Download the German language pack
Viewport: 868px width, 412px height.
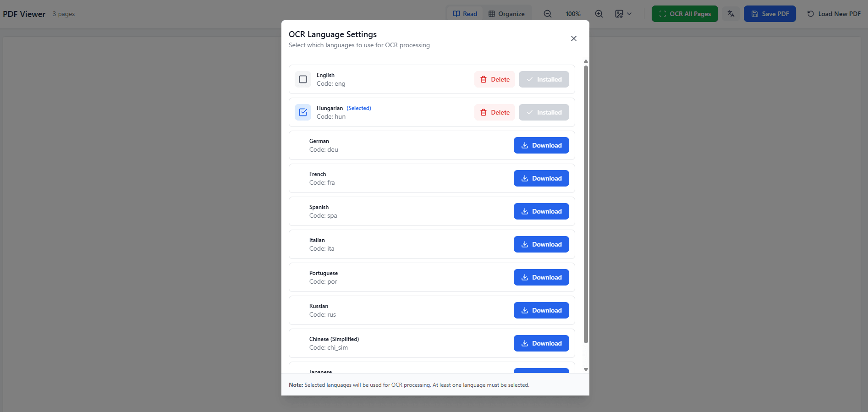(541, 145)
